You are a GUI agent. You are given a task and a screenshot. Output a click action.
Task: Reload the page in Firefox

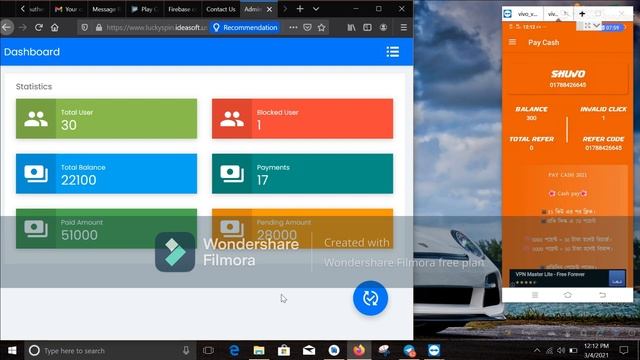(39, 27)
